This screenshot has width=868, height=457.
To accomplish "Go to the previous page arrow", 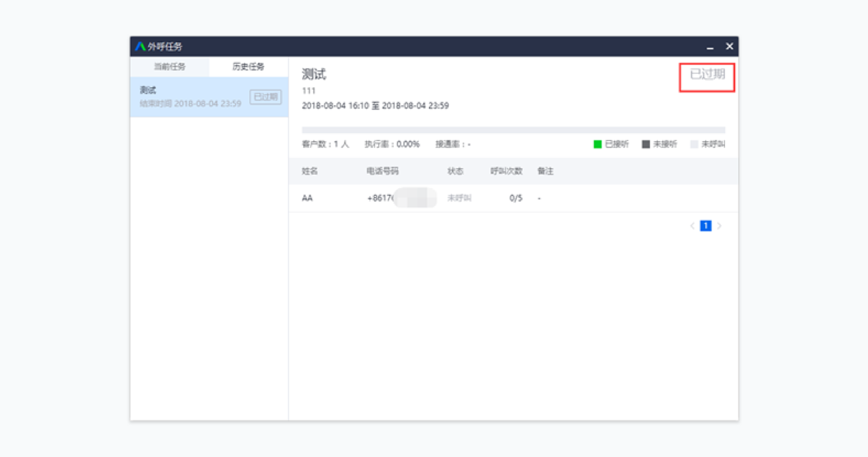I will (x=692, y=226).
